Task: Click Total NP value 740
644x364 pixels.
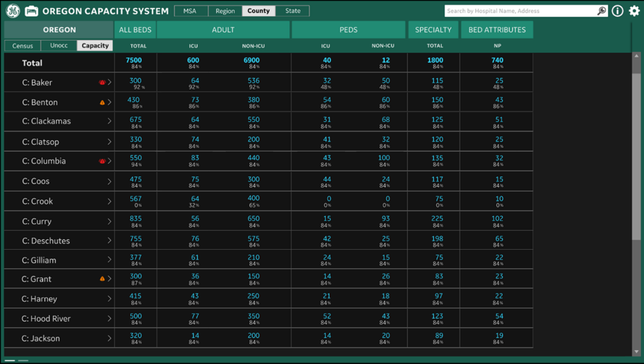Action: [x=497, y=60]
